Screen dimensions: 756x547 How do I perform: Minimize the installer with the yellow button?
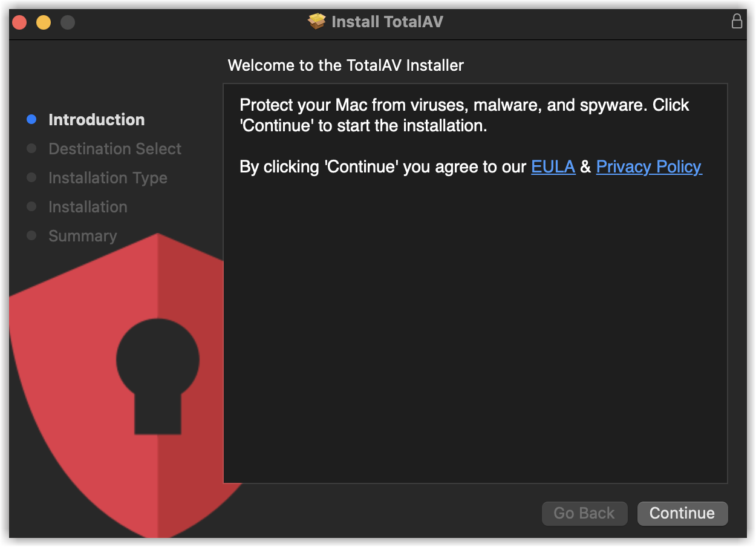(44, 22)
